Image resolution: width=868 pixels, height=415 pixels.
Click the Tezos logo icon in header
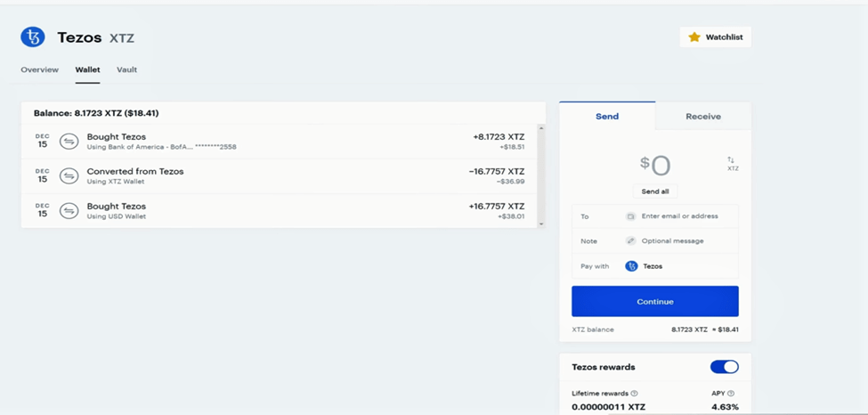click(x=33, y=37)
